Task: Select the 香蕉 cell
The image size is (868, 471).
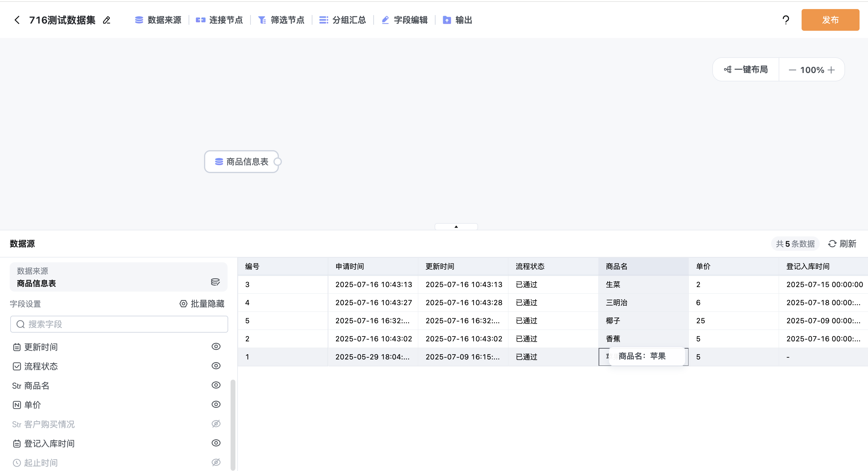Action: coord(643,339)
